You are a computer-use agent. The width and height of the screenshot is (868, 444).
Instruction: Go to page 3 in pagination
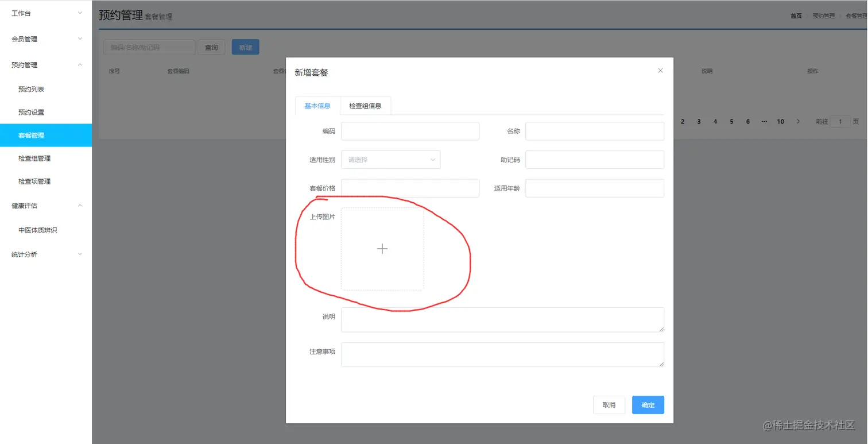coord(699,121)
